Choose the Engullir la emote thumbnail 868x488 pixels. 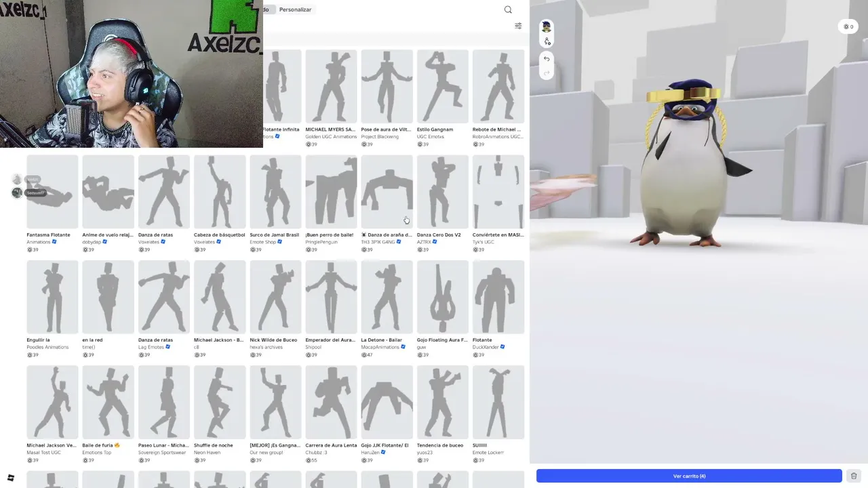coord(52,297)
